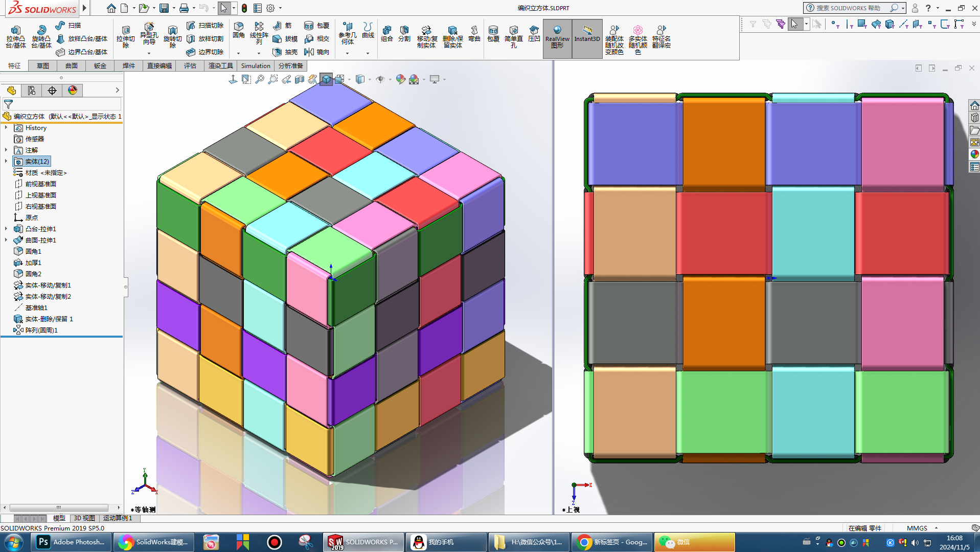Expand the 曲面-拉伸1 feature node
The height and width of the screenshot is (552, 980).
pyautogui.click(x=6, y=240)
